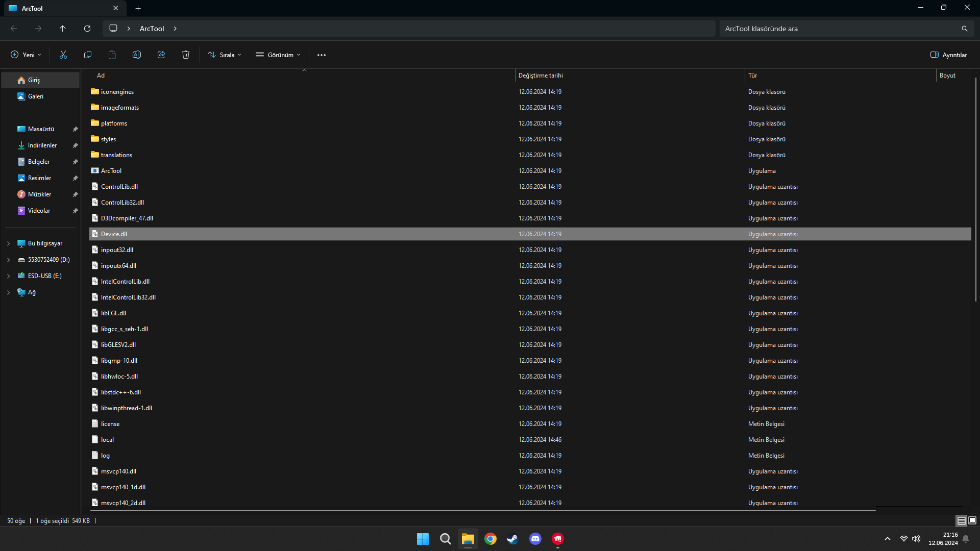Switch to details list view icon in status bar
The width and height of the screenshot is (980, 551).
click(x=961, y=520)
